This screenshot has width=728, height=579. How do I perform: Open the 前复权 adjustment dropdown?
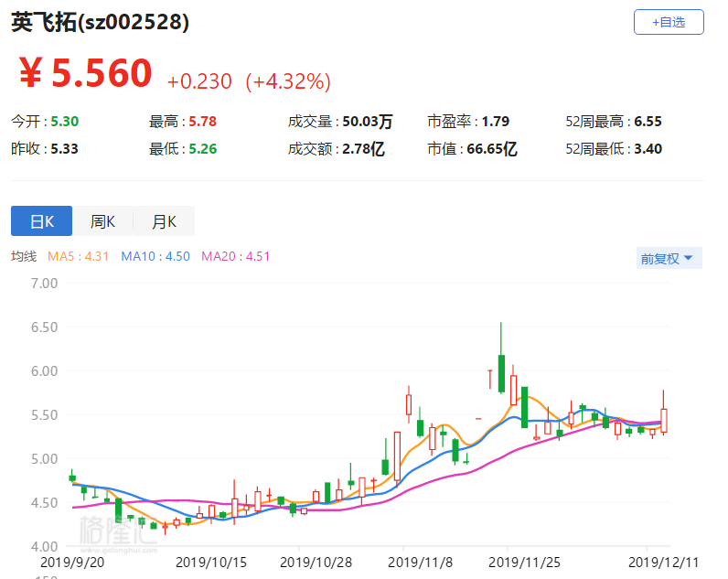669,258
